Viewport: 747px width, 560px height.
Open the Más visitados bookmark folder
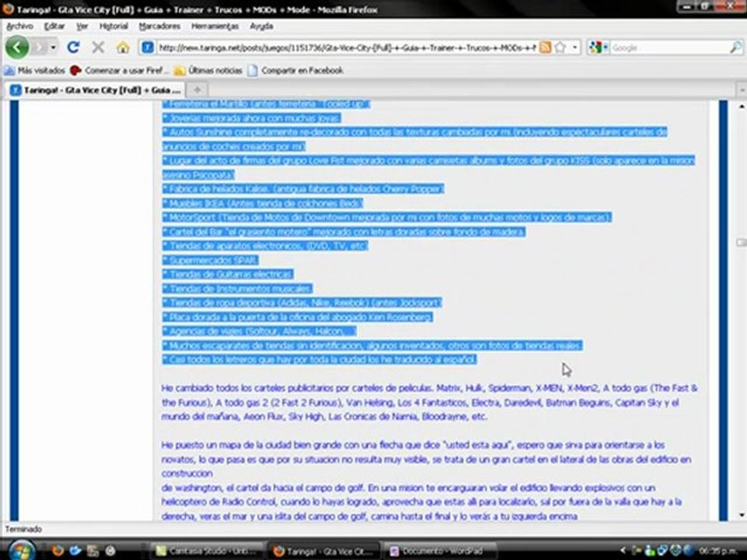[34, 71]
